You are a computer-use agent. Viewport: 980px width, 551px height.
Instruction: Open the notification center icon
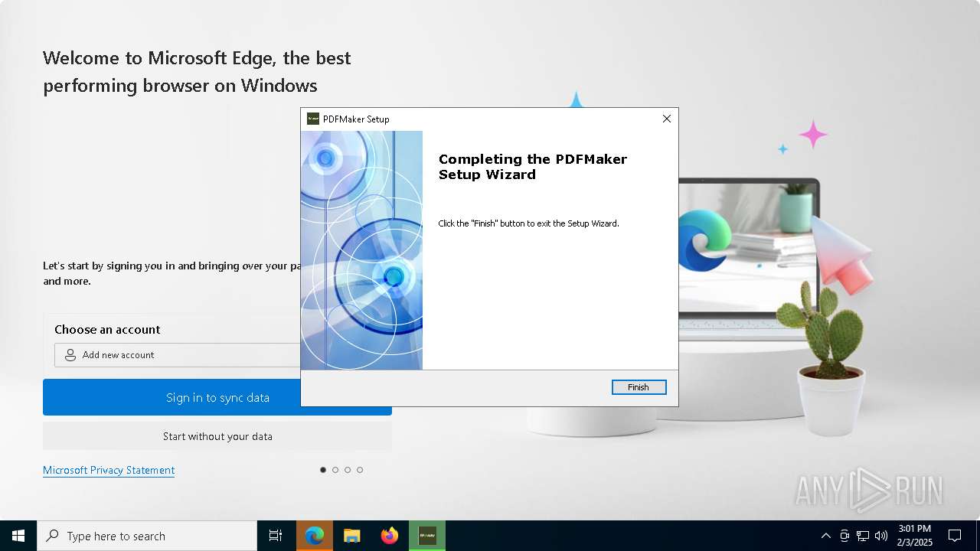tap(955, 536)
